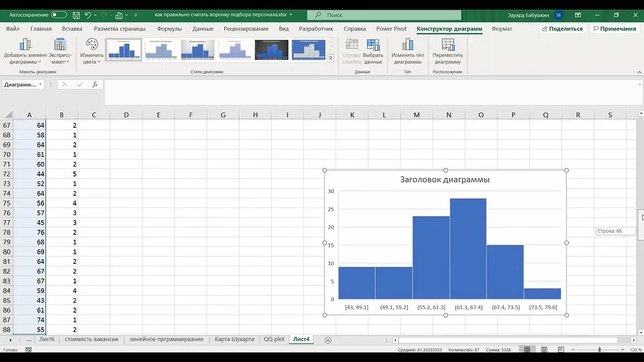Switch to the Вставка tab

[x=72, y=29]
